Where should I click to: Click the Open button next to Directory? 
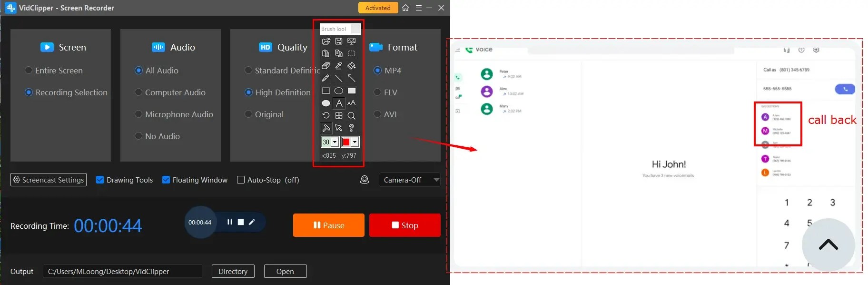pos(286,271)
